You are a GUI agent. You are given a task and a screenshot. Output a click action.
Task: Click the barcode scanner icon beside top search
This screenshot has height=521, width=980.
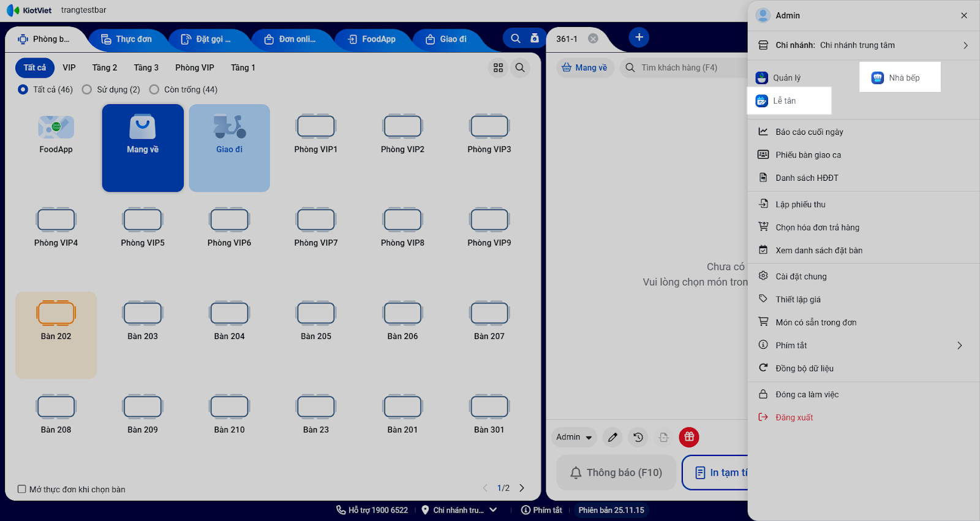coord(535,38)
